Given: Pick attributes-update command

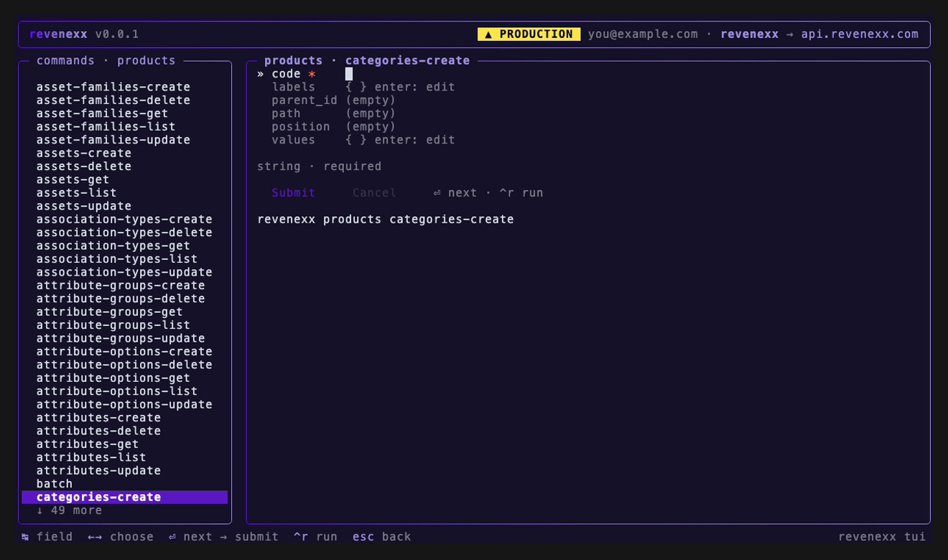Looking at the screenshot, I should coord(98,470).
